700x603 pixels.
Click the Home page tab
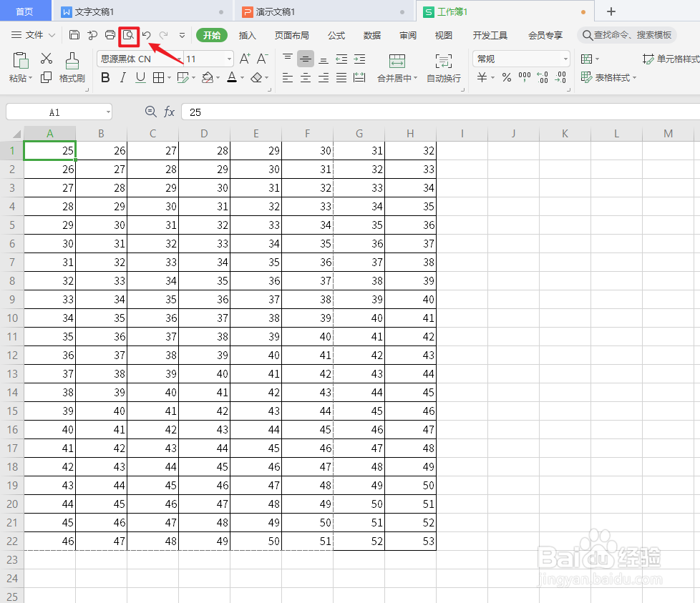24,11
